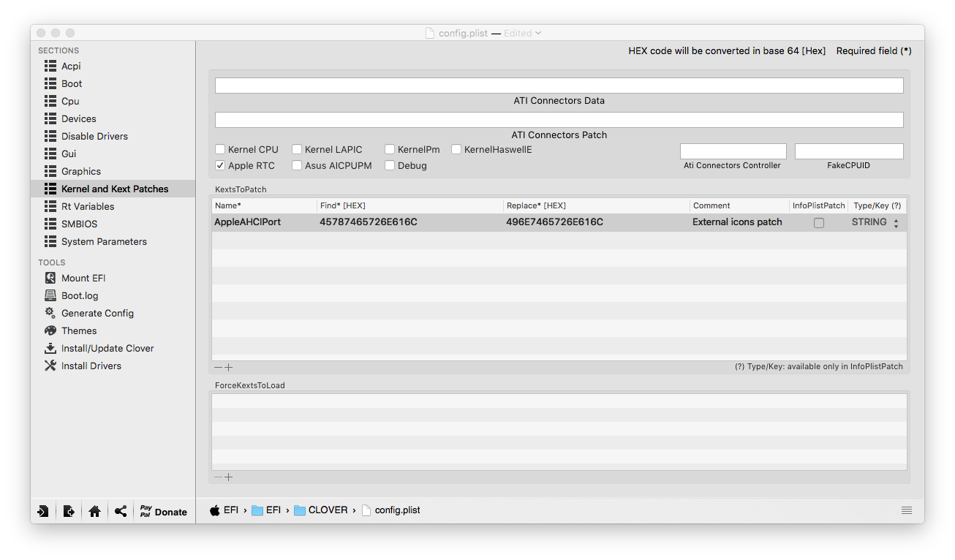Click the SMBIOS list icon
The width and height of the screenshot is (955, 560).
coord(50,224)
